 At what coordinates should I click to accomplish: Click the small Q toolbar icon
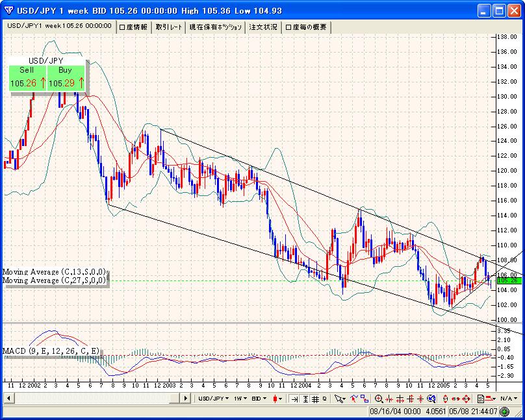click(x=324, y=399)
